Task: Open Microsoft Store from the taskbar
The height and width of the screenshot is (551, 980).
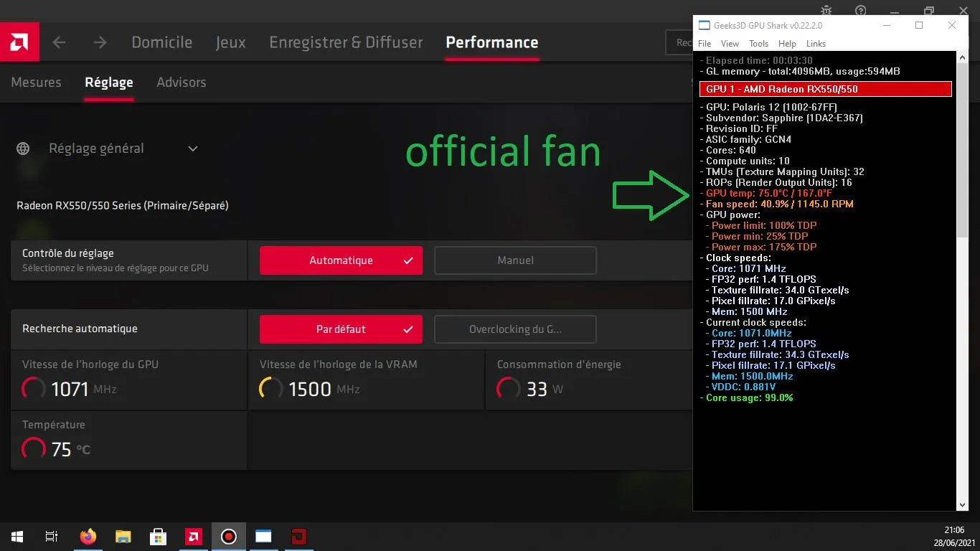Action: click(x=158, y=536)
